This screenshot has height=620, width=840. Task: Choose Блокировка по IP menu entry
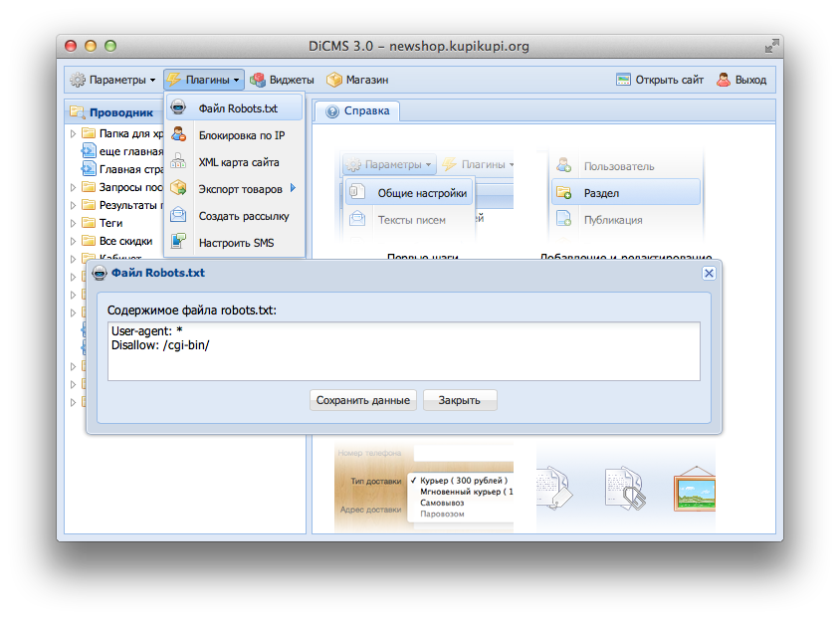(x=235, y=135)
